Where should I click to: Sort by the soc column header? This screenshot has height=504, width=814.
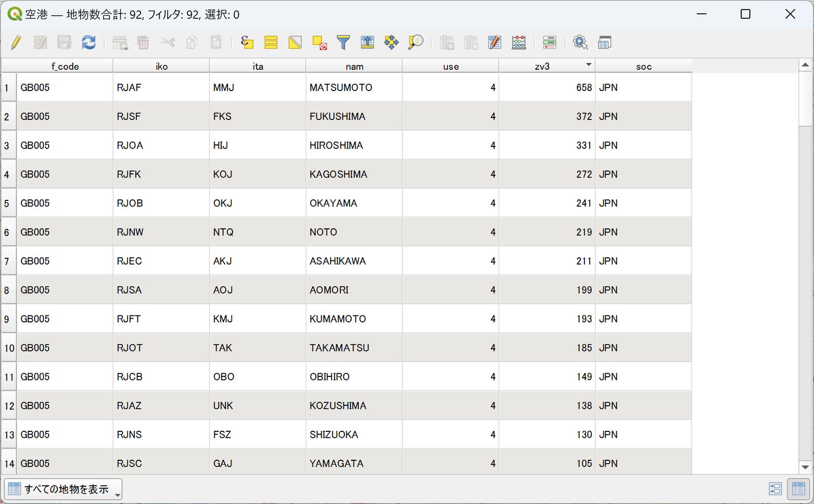point(644,66)
